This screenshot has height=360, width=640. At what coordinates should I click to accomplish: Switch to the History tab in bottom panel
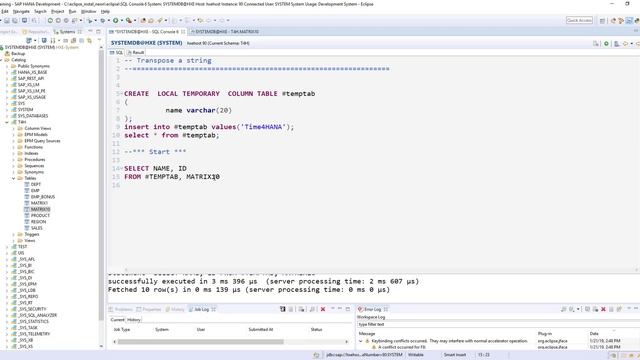click(x=175, y=309)
